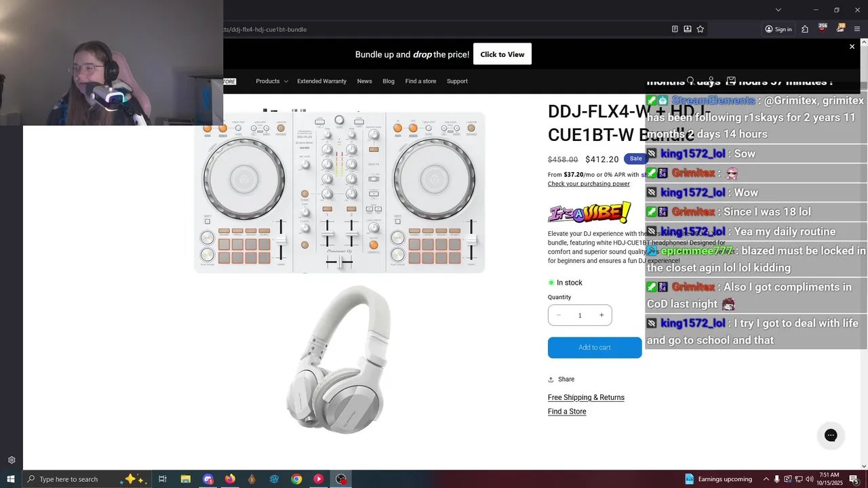Open the News navigation link

pos(365,81)
